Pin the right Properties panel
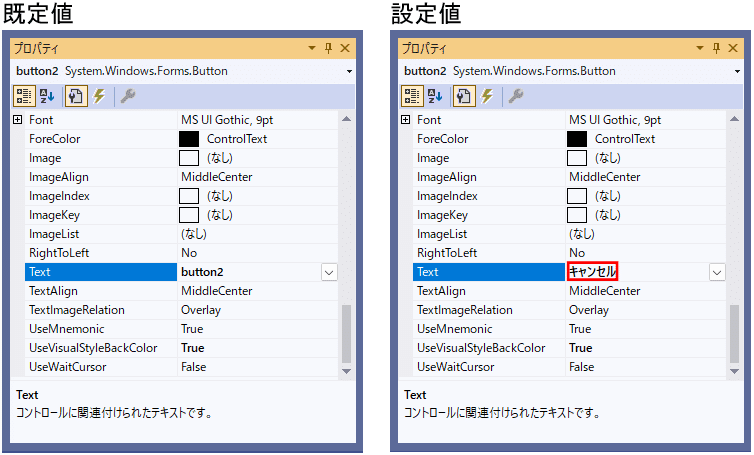 [x=716, y=48]
